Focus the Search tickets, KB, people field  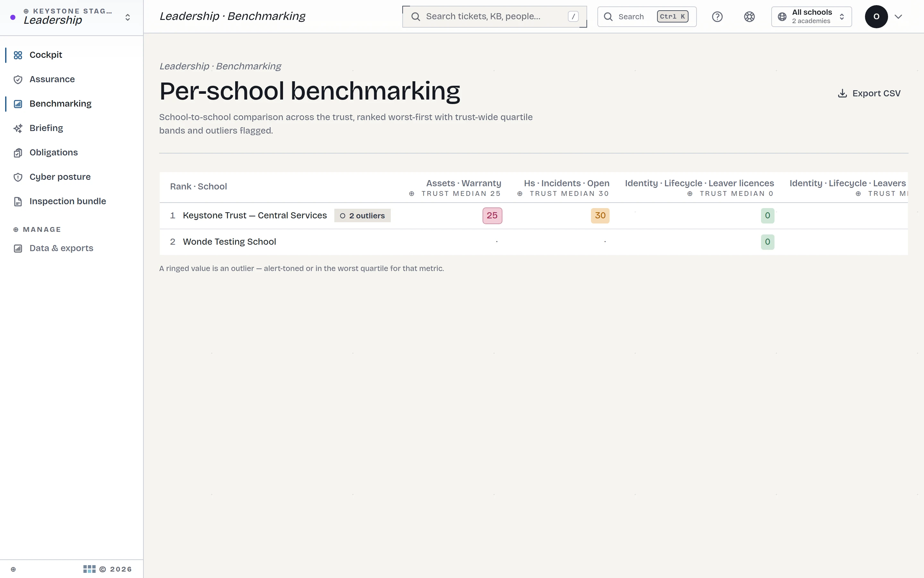click(x=494, y=17)
